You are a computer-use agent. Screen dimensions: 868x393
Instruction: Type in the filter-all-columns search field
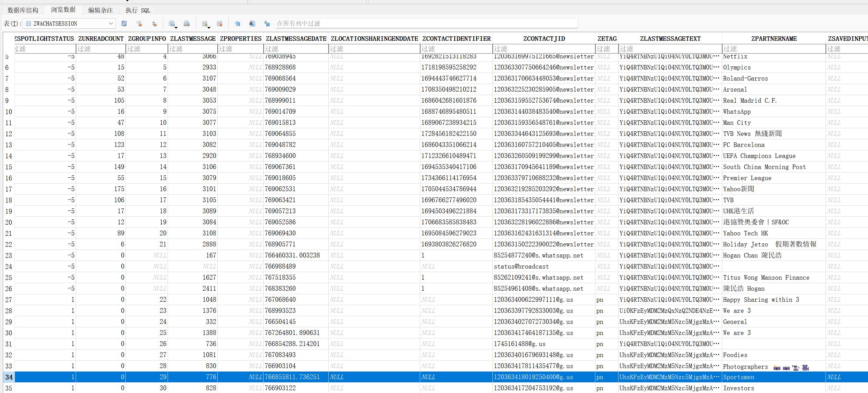[x=426, y=24]
